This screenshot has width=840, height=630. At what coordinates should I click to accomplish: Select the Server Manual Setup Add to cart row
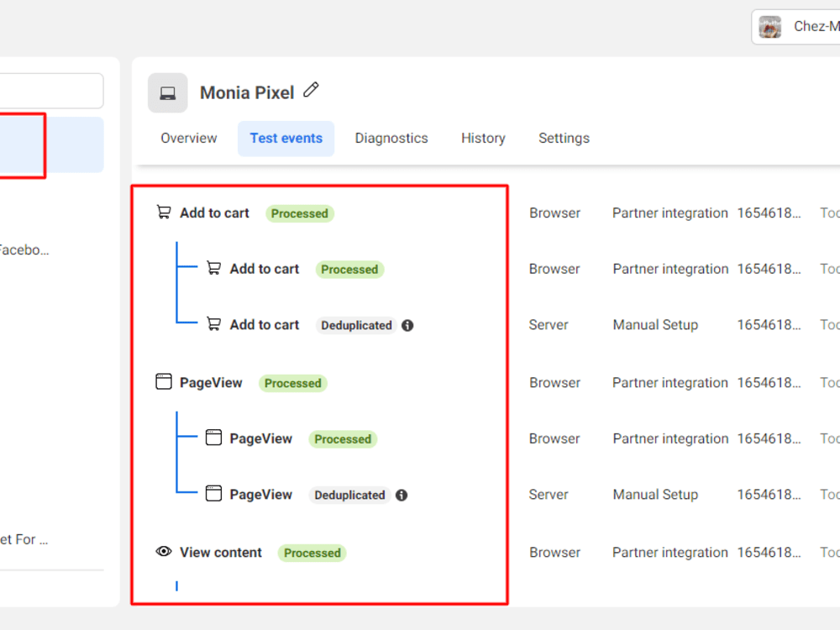[x=655, y=324]
